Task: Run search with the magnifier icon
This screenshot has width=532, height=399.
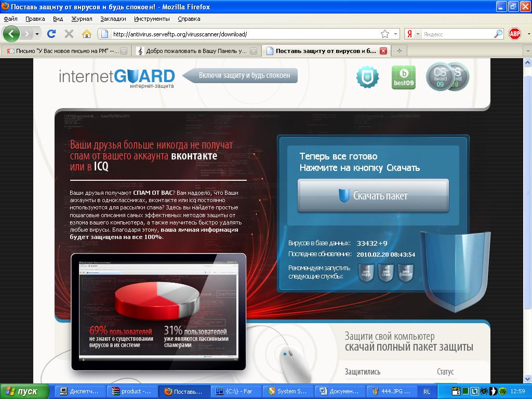Action: coord(498,34)
